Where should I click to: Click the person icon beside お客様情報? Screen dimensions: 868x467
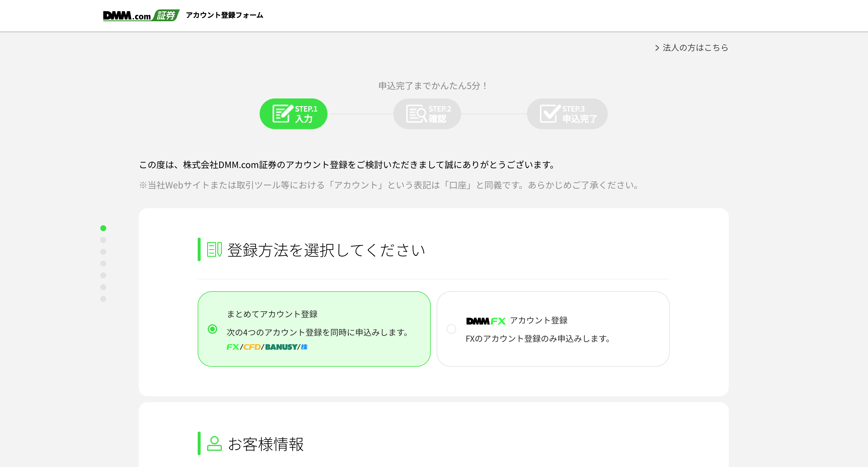(214, 443)
